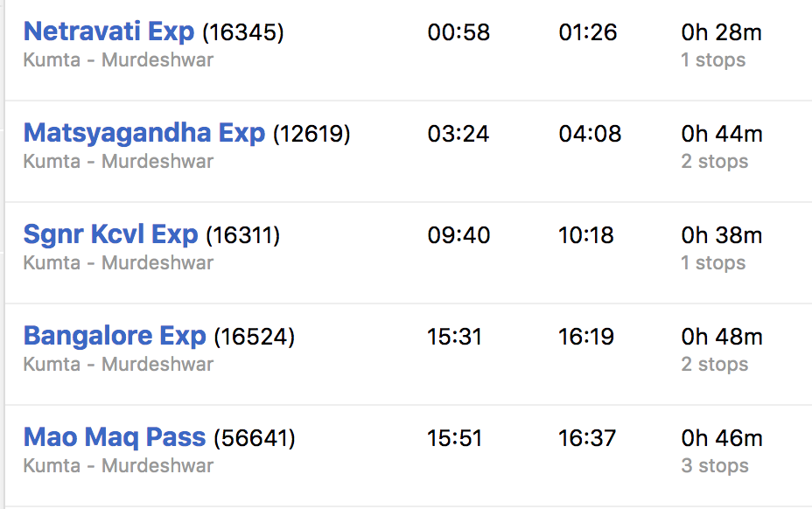This screenshot has height=509, width=812.
Task: Click "3 stops" for Mao Maq Pass
Action: [714, 466]
